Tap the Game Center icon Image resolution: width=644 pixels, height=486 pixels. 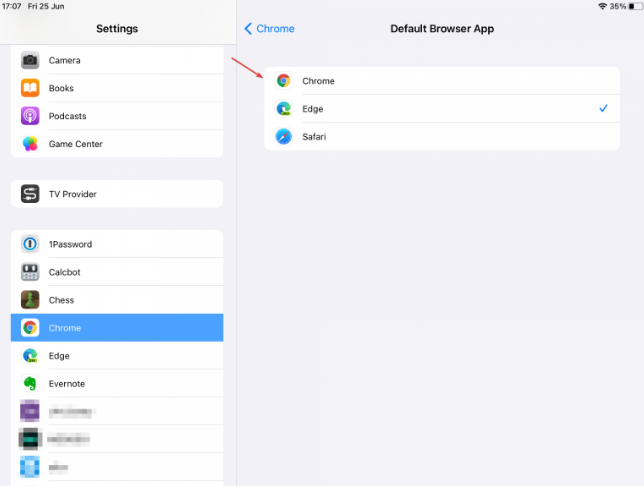(30, 144)
